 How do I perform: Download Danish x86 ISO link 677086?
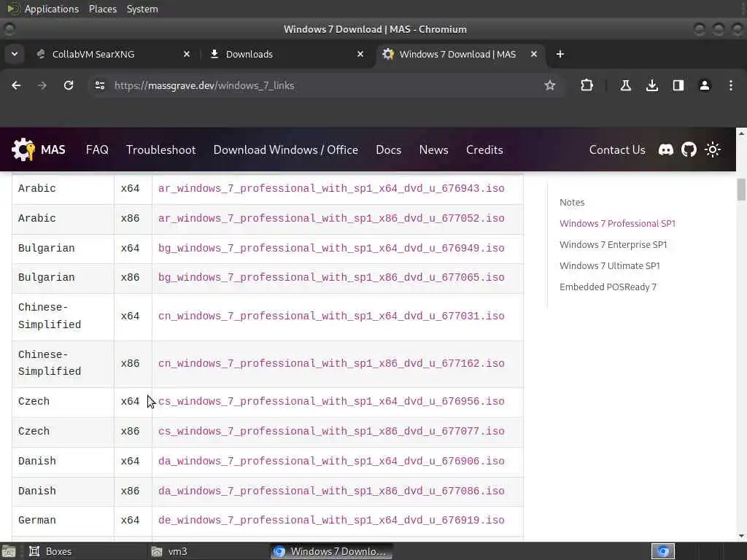pos(331,491)
